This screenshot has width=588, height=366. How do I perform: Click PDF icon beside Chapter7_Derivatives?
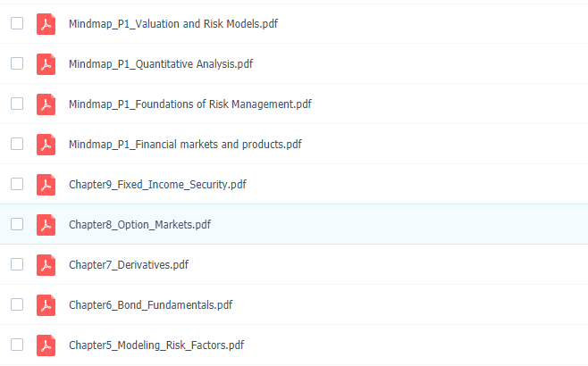point(46,265)
